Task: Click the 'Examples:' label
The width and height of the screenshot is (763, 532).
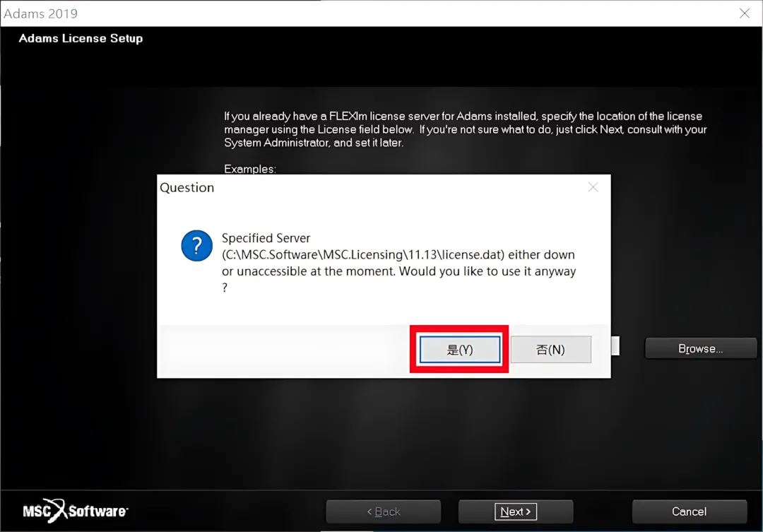Action: (249, 168)
